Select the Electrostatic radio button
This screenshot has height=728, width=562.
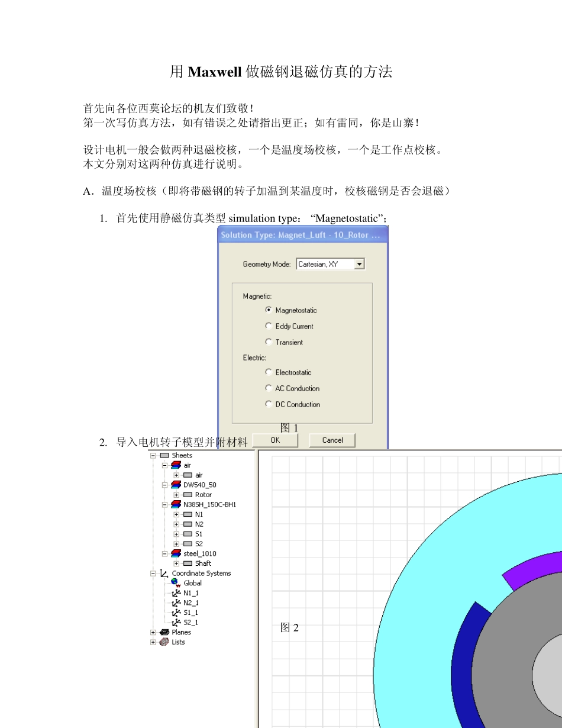(269, 372)
